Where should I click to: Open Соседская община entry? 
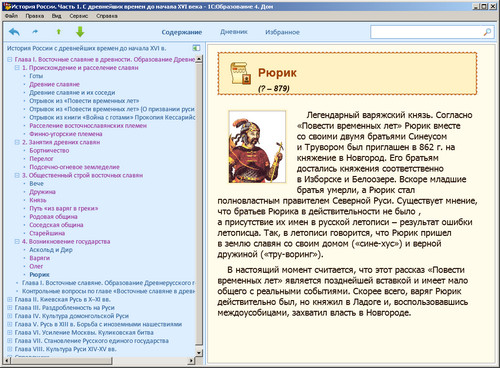pos(56,225)
